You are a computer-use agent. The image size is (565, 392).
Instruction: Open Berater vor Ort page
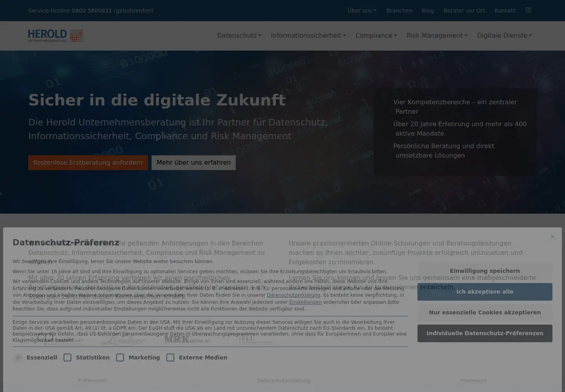coord(464,11)
